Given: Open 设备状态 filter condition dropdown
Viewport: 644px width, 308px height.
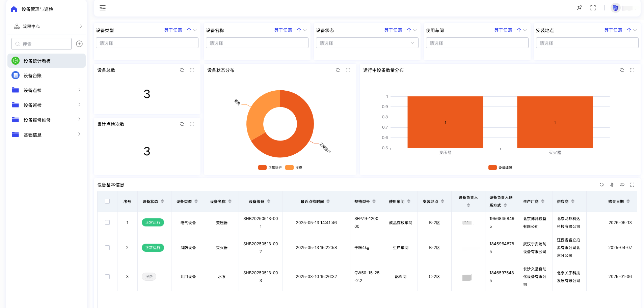Looking at the screenshot, I should click(400, 30).
